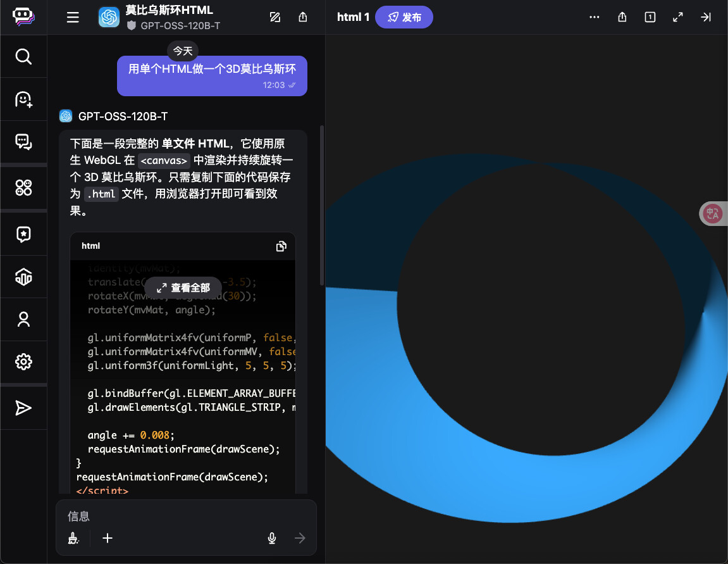This screenshot has width=728, height=564.
Task: Click the GPT-OSS-120B-T sender name above reply
Action: 123,116
